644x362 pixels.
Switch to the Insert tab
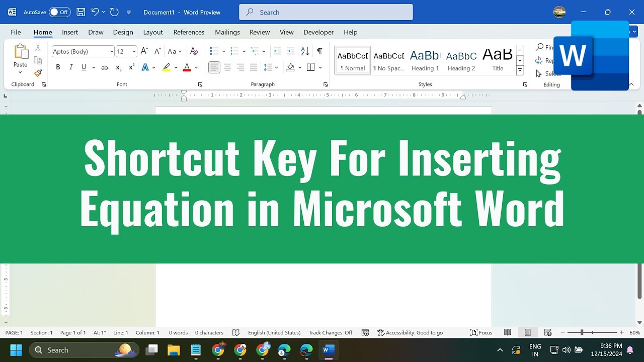point(70,32)
